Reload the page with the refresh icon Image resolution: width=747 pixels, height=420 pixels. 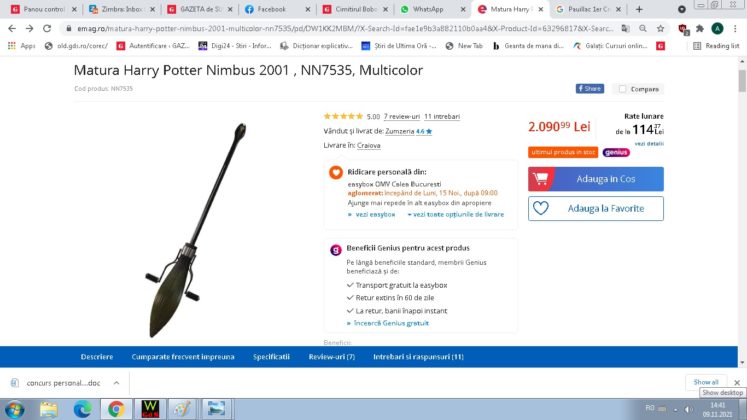pos(47,29)
